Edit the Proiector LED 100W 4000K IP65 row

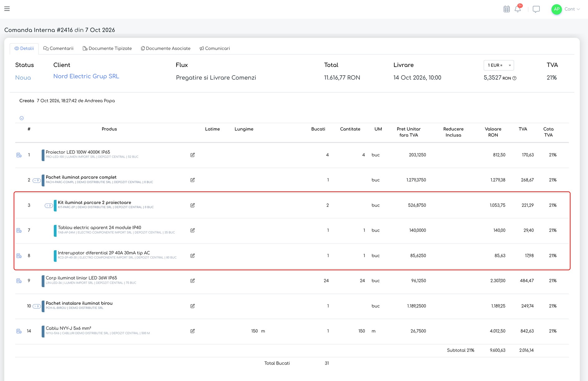click(x=193, y=155)
